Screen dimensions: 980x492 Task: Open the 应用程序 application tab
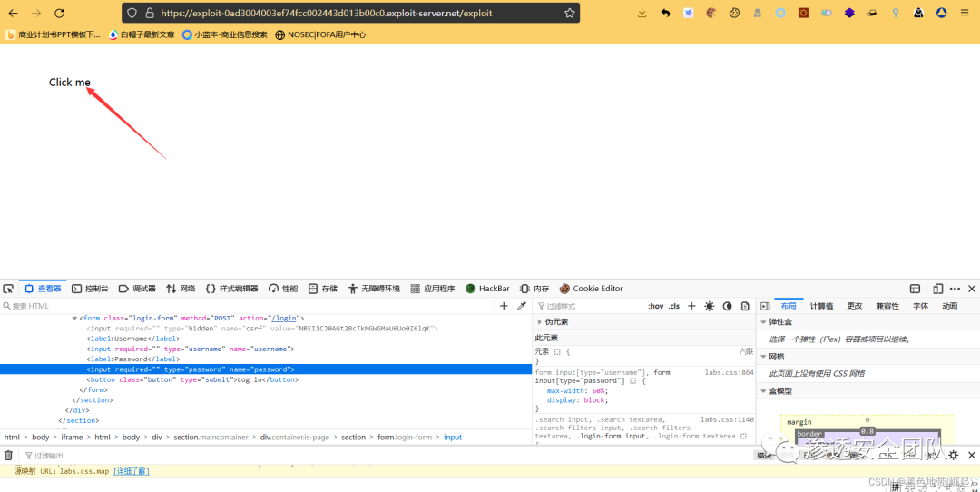[x=433, y=289]
